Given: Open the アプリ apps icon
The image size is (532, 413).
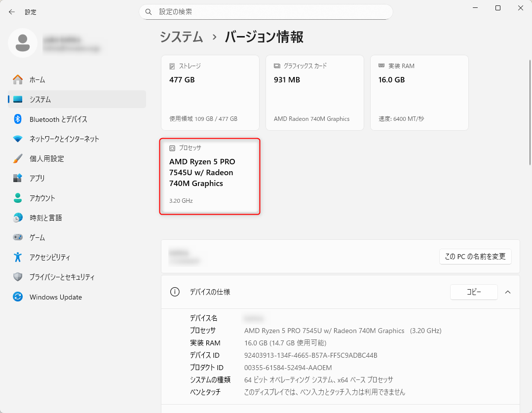Looking at the screenshot, I should 18,178.
